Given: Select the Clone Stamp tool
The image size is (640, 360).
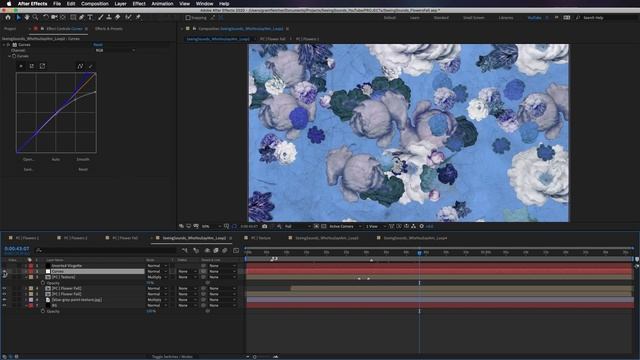Looking at the screenshot, I should pyautogui.click(x=109, y=18).
